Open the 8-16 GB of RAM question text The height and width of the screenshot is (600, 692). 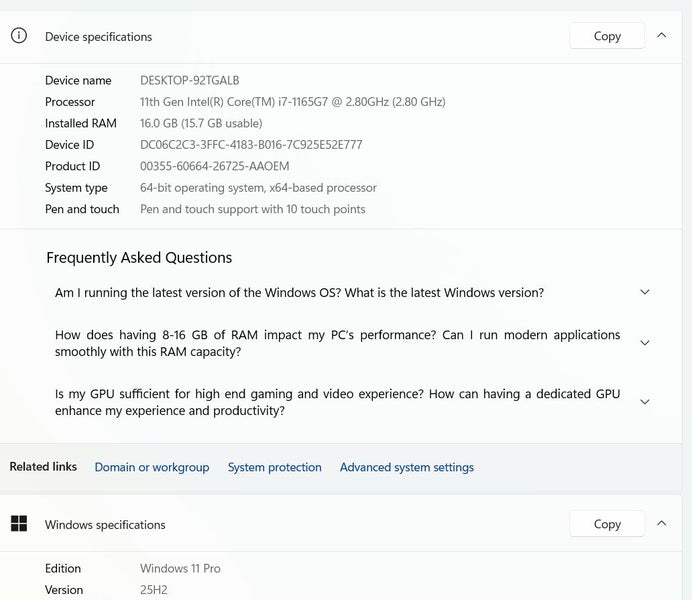(337, 343)
